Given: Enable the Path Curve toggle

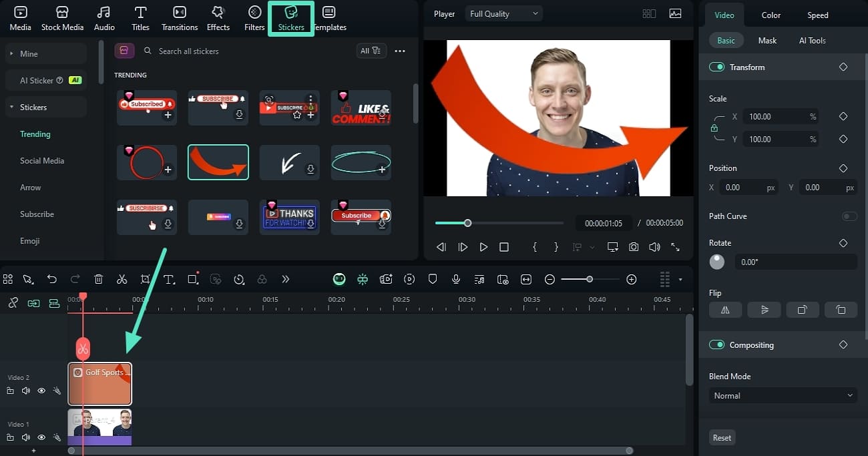Looking at the screenshot, I should coord(849,216).
